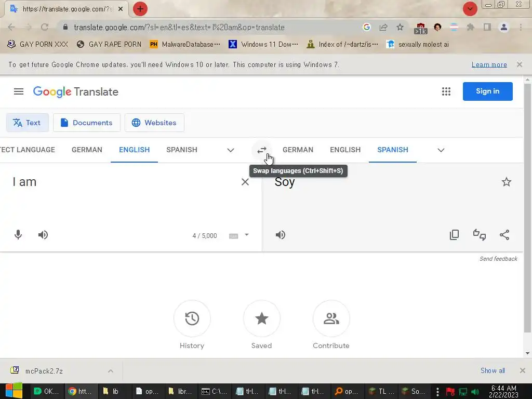The image size is (532, 399).
Task: Click the blue Sign in button
Action: [x=487, y=91]
